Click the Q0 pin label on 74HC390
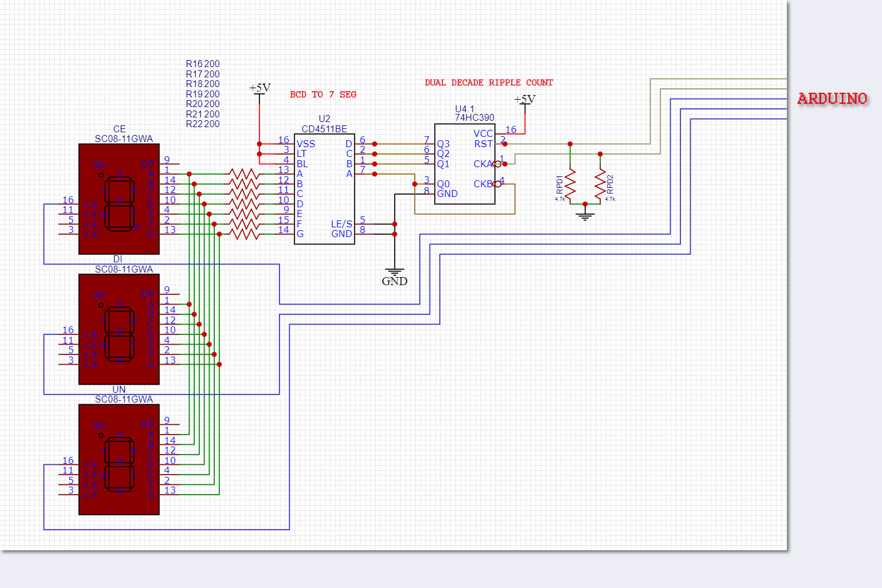The width and height of the screenshot is (882, 588). (443, 184)
